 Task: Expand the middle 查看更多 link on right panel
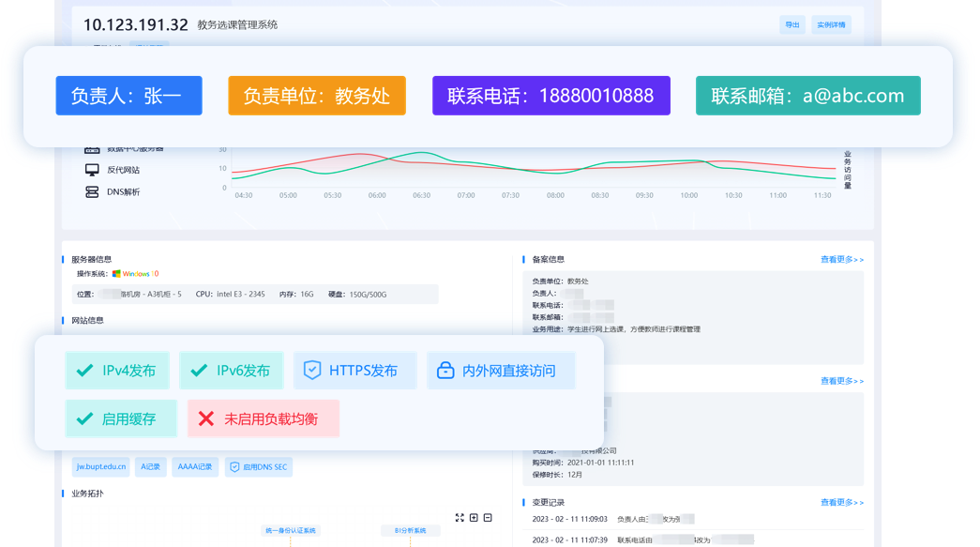click(841, 381)
